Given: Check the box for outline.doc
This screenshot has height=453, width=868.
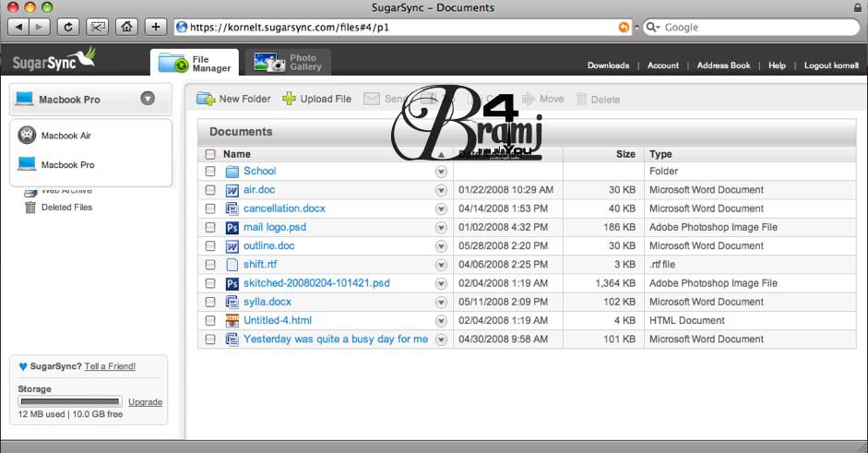Looking at the screenshot, I should click(210, 246).
